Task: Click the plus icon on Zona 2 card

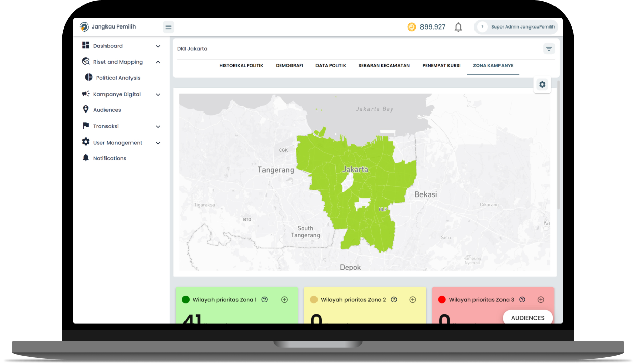Action: [x=413, y=300]
